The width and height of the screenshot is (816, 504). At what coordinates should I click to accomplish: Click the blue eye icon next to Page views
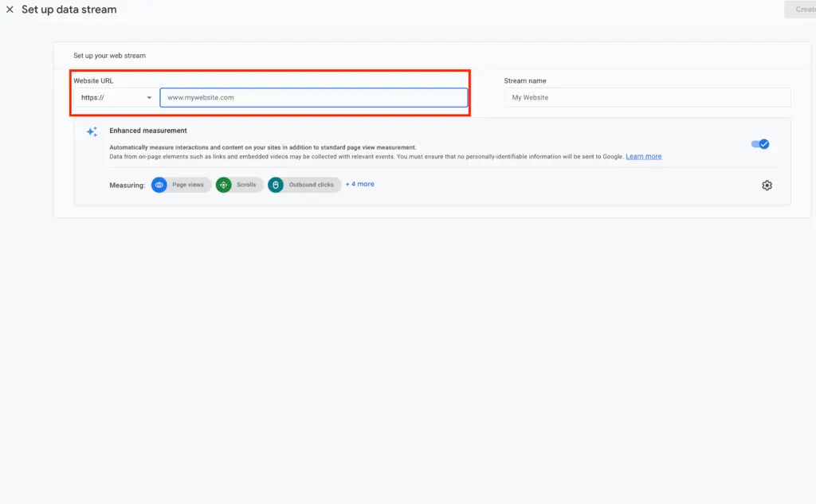coord(159,184)
